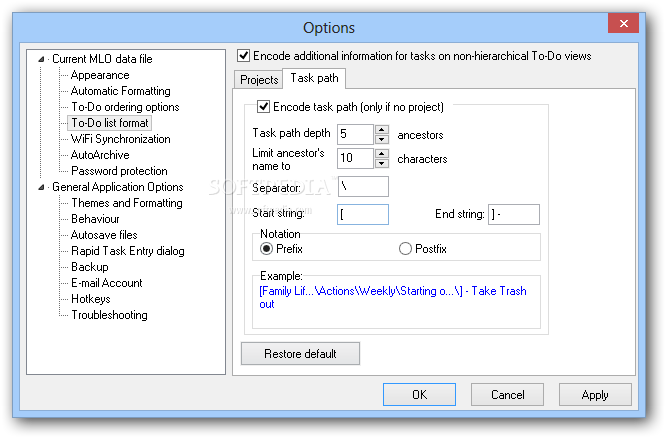Click the Apply button

(595, 395)
